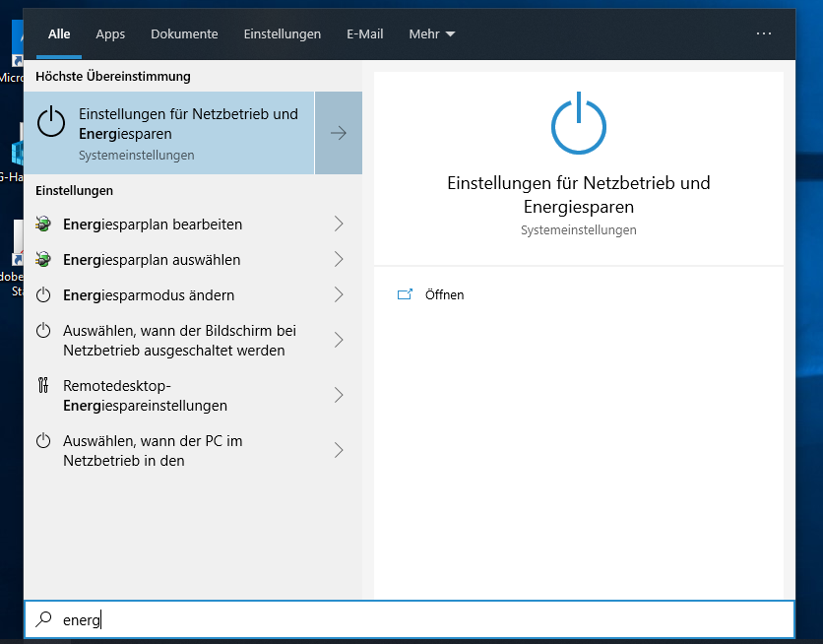
Task: Click the Einstellungen section header
Action: pyautogui.click(x=74, y=190)
